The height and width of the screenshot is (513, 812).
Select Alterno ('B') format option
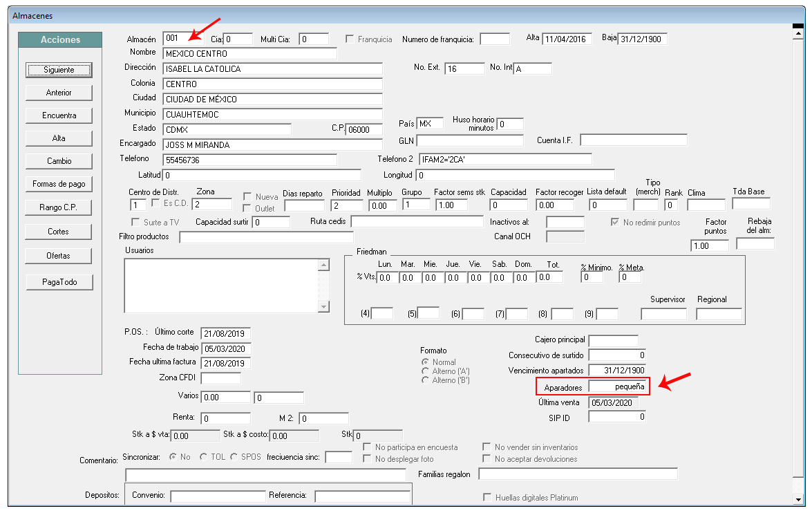tap(426, 380)
